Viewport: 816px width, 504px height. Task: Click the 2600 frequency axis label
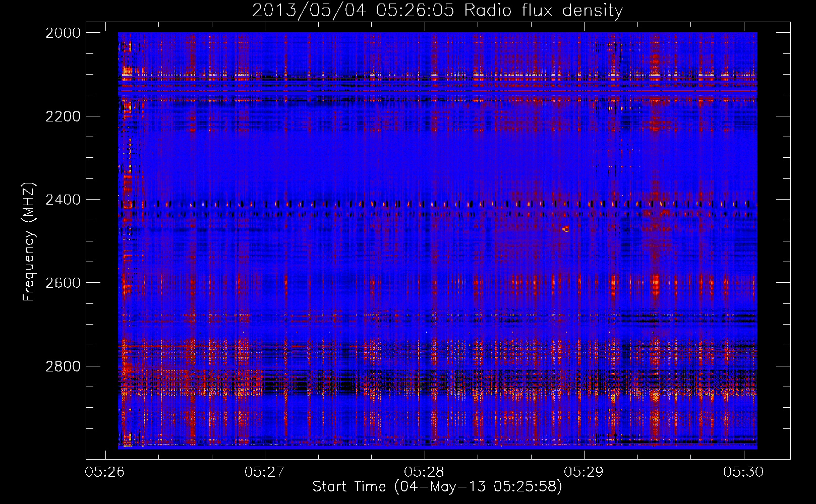click(x=63, y=283)
